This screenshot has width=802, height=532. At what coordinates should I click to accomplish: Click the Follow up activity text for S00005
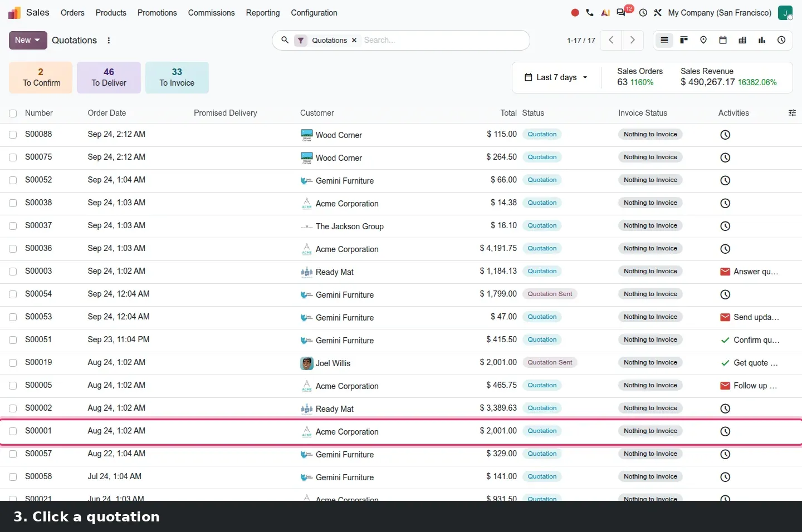tap(755, 386)
